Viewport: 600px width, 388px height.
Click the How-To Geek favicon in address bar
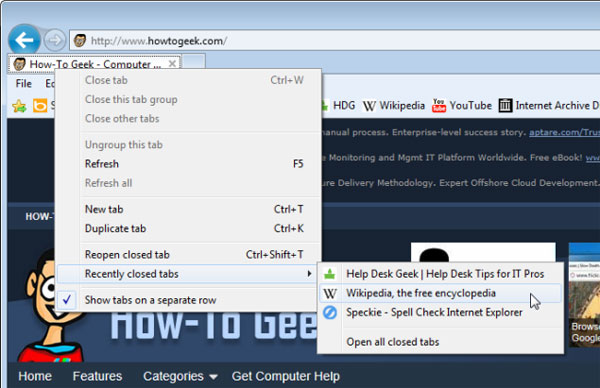(80, 40)
